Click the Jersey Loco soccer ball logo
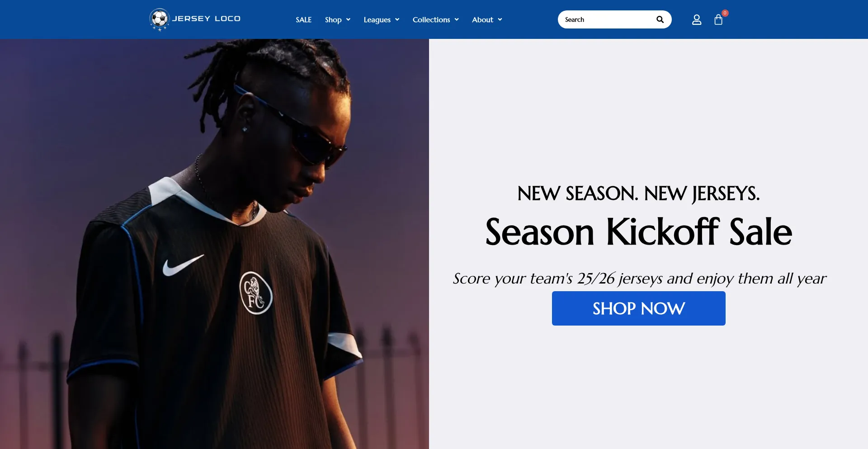Screen dimensions: 868x449 (160, 19)
